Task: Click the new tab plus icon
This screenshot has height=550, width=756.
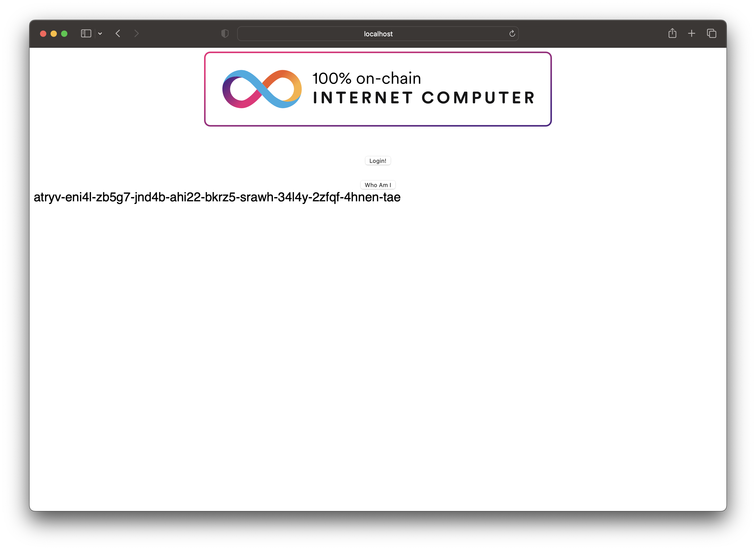Action: (x=692, y=33)
